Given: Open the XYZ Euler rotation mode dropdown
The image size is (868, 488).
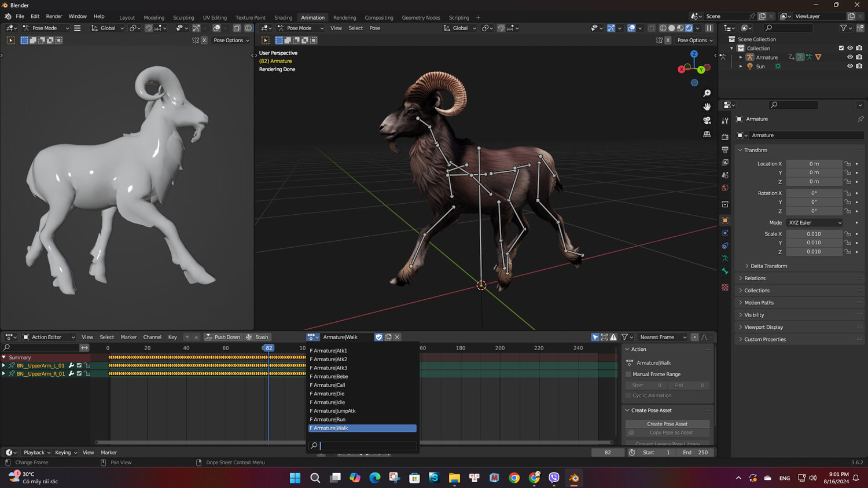Looking at the screenshot, I should 814,222.
